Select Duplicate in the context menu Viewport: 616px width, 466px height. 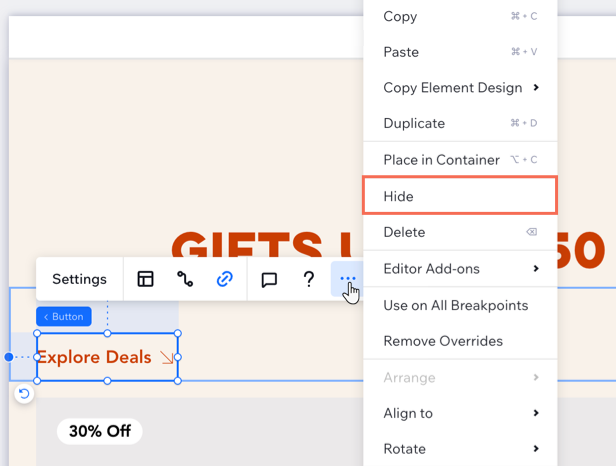(460, 123)
